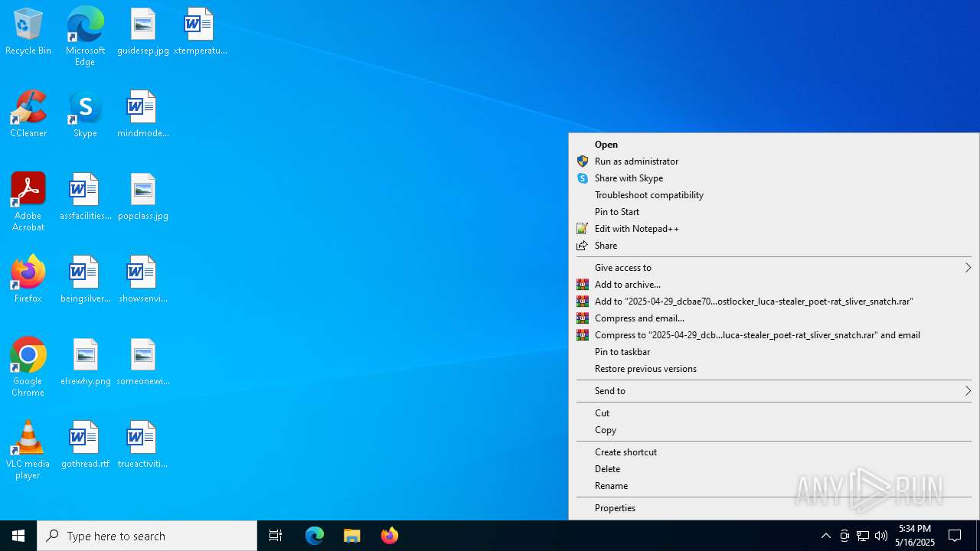
Task: Choose Run as administrator
Action: (774, 161)
